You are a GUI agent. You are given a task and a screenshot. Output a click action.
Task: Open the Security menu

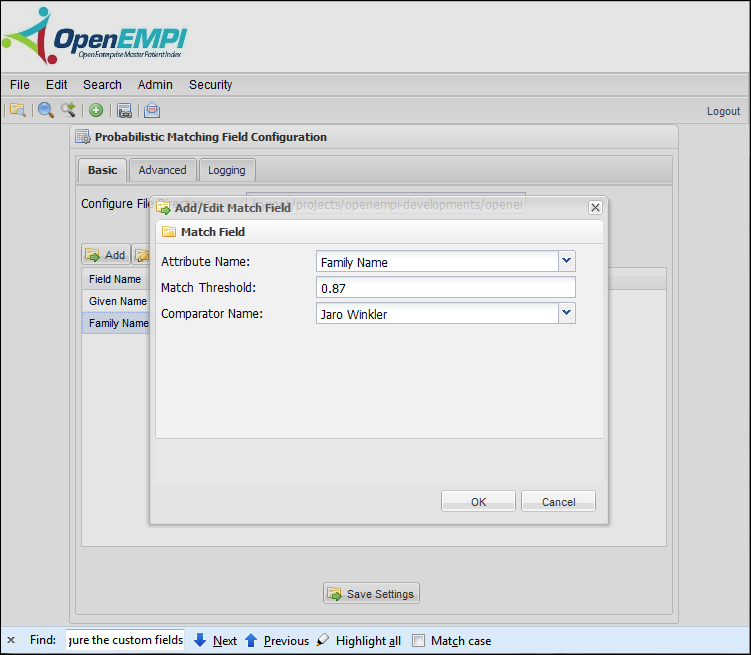[x=210, y=85]
